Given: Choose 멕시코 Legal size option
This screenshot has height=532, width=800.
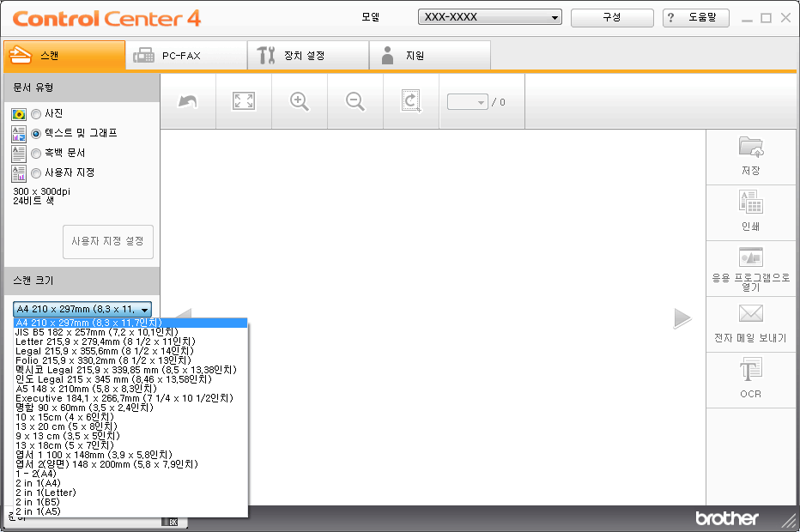Looking at the screenshot, I should [130, 370].
